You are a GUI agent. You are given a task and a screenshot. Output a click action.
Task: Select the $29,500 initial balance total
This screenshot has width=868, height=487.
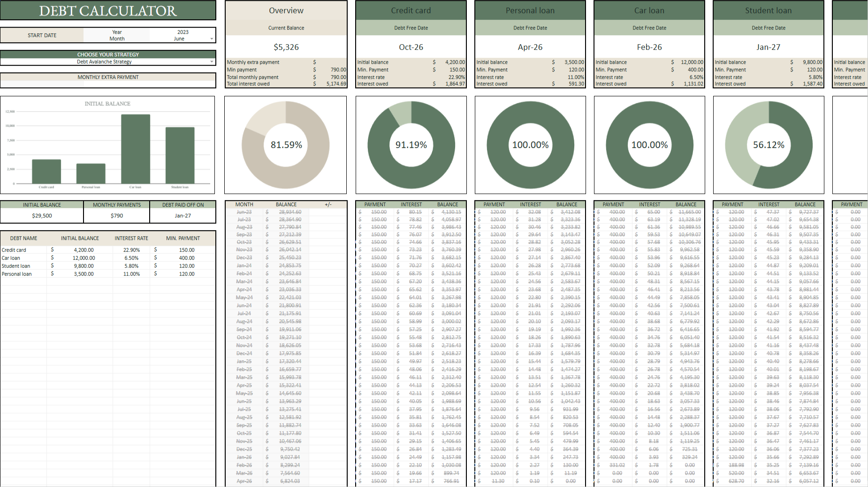point(42,216)
